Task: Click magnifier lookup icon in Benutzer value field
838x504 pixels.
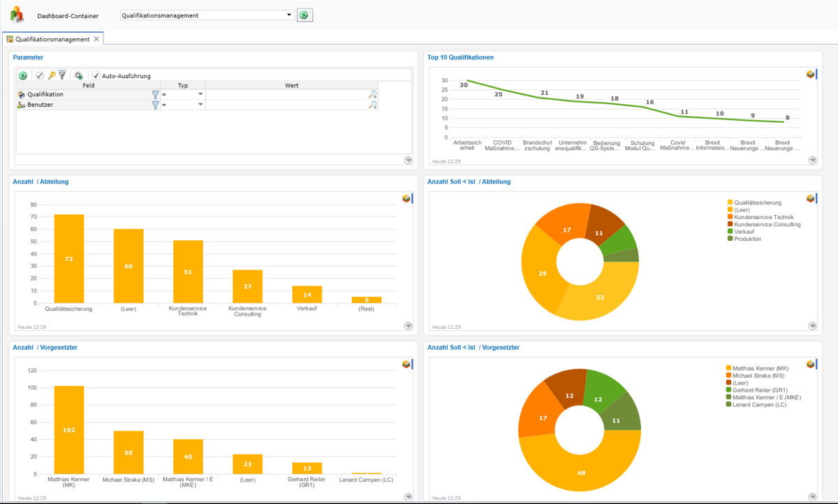Action: (x=373, y=105)
